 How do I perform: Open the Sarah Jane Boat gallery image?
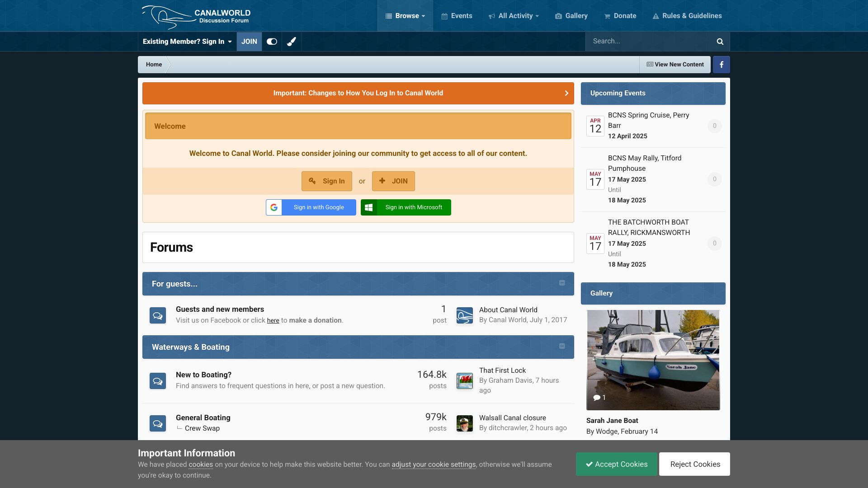pyautogui.click(x=653, y=360)
